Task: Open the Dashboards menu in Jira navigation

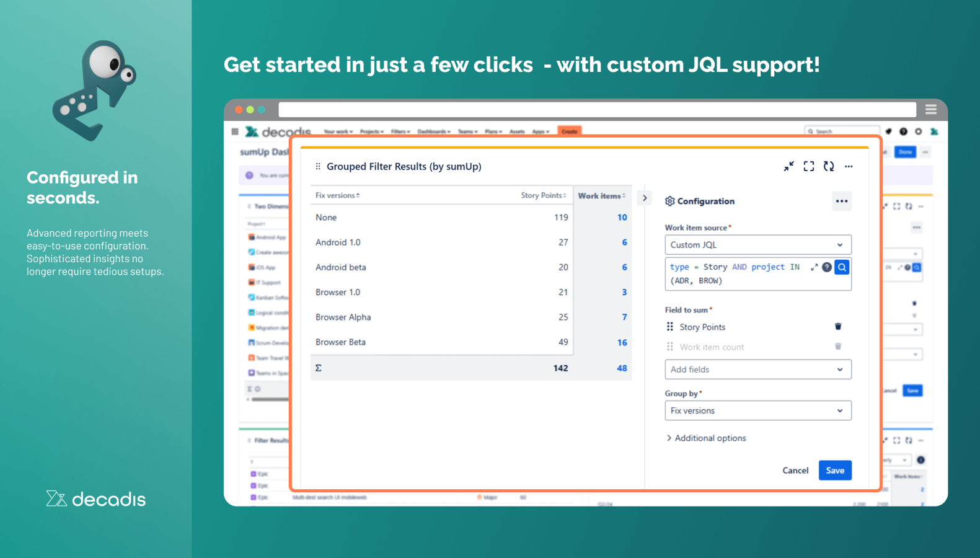Action: pyautogui.click(x=433, y=131)
